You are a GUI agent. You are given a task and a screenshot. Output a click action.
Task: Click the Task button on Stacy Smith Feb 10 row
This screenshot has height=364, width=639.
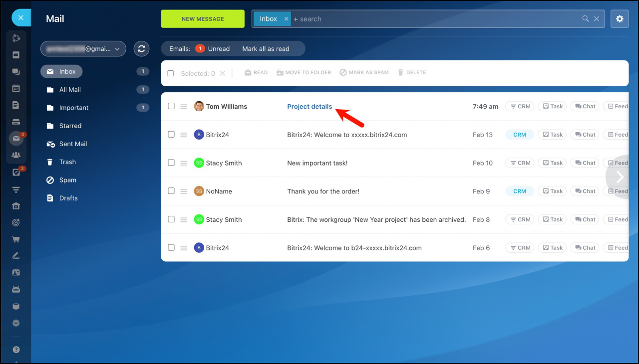point(553,163)
